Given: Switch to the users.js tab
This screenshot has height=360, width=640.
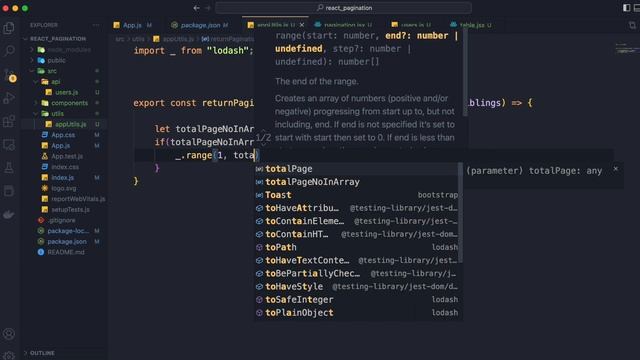Looking at the screenshot, I should point(411,25).
